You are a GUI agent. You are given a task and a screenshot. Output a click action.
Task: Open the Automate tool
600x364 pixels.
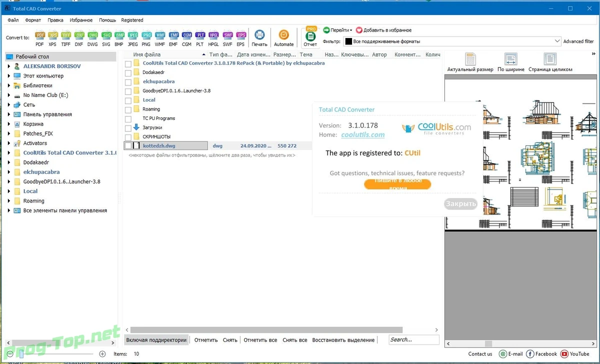tap(284, 38)
